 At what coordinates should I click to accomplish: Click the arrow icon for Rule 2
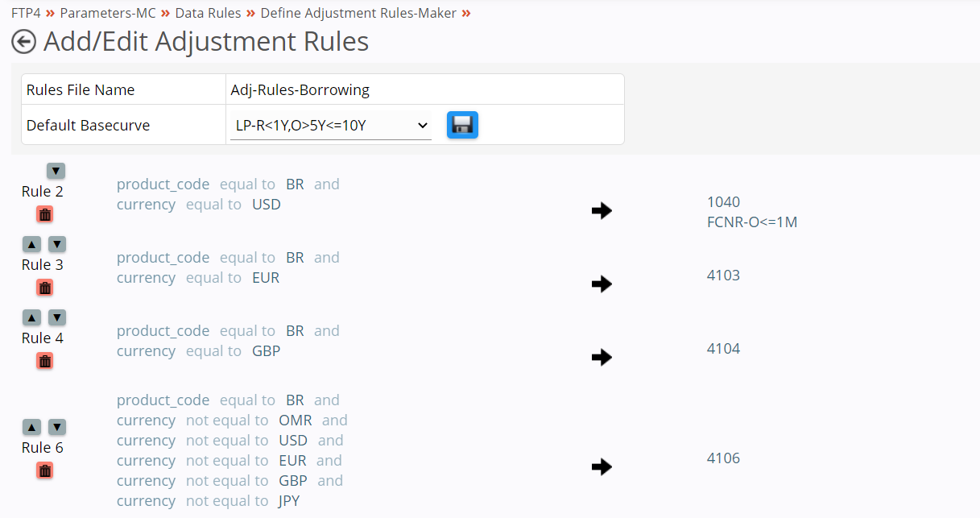(x=602, y=211)
